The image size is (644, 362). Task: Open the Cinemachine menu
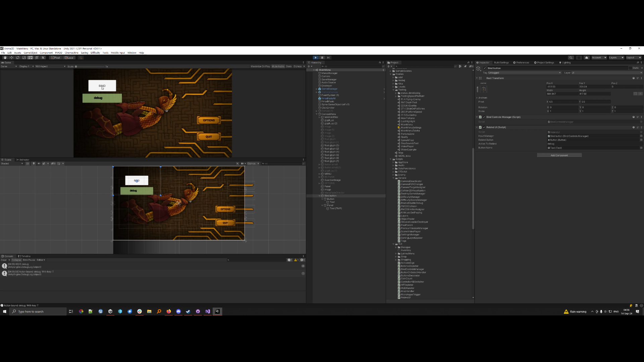[x=71, y=53]
